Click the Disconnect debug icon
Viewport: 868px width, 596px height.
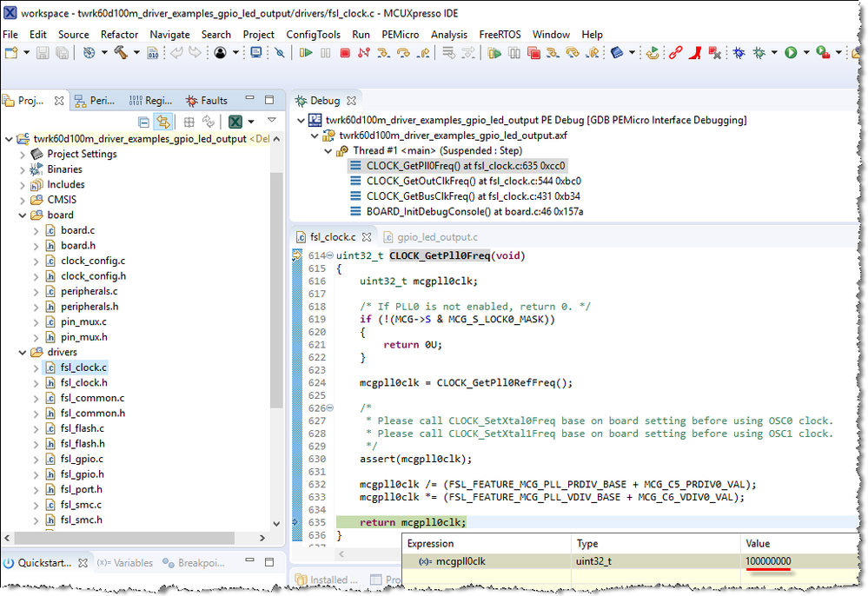[x=364, y=53]
